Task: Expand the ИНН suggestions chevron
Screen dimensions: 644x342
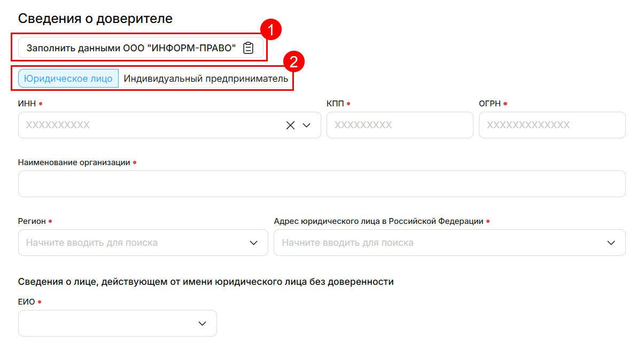Action: 307,125
